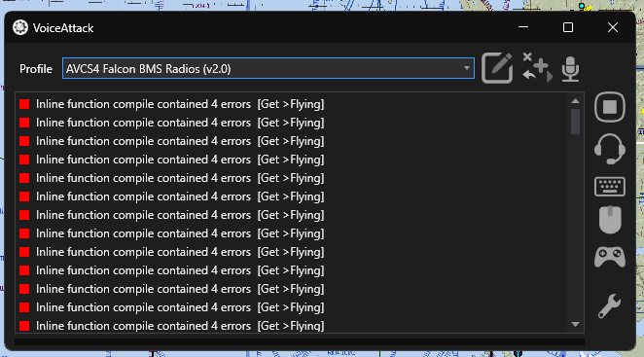Click the log scrollbar down arrow

point(575,325)
